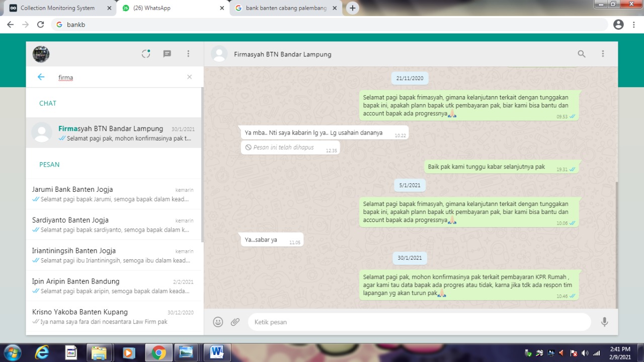Open the emoji picker
644x362 pixels.
(x=218, y=322)
